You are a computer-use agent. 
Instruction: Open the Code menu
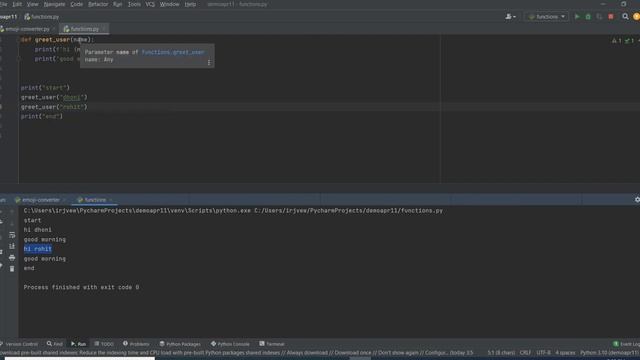(x=77, y=4)
